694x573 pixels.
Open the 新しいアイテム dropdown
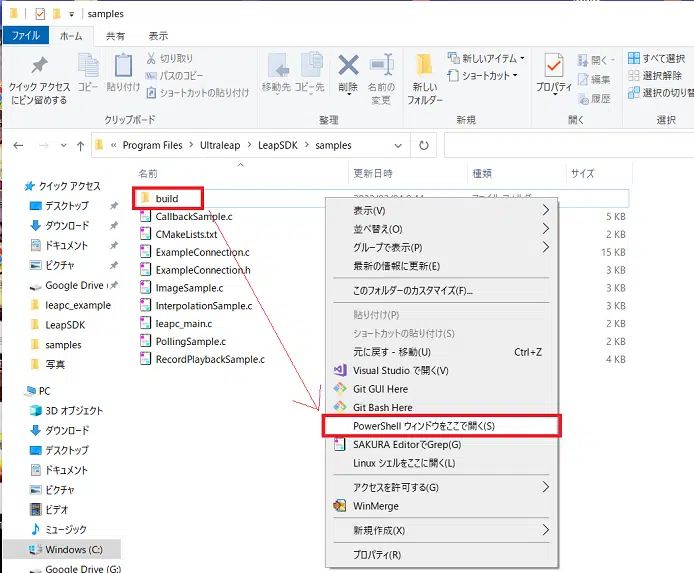coord(490,58)
